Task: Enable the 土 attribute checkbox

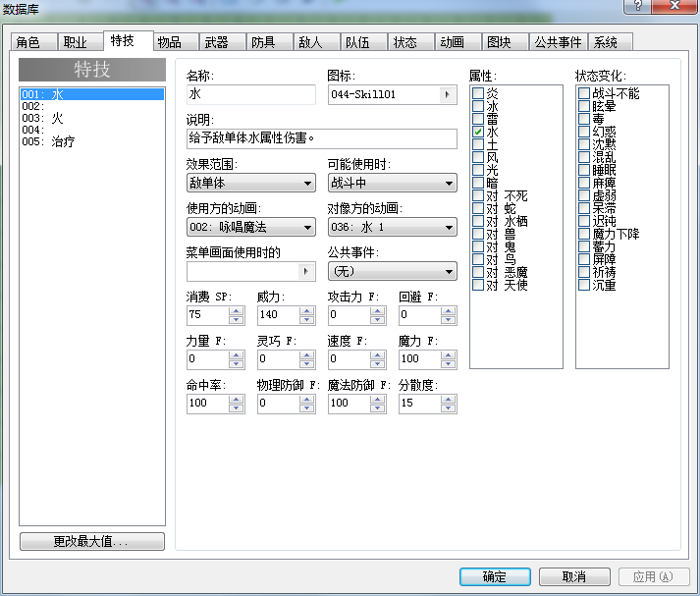Action: (478, 144)
